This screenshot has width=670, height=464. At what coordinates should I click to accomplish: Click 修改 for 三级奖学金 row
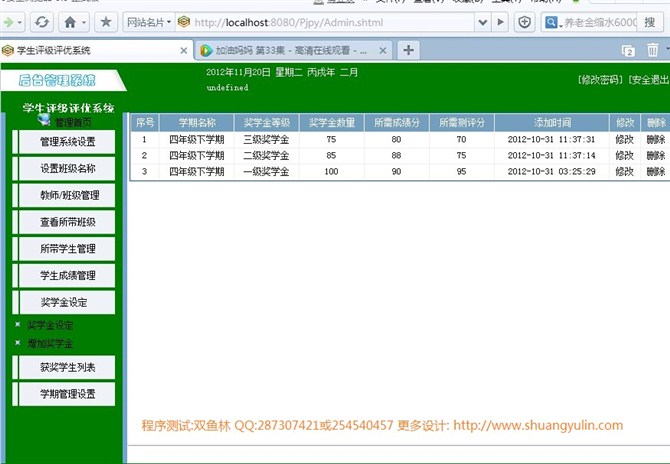click(624, 139)
